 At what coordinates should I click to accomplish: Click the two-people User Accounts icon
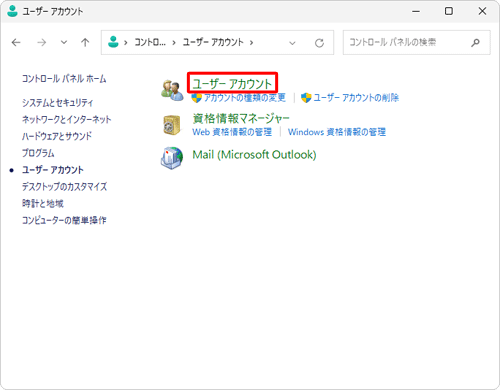coord(172,90)
